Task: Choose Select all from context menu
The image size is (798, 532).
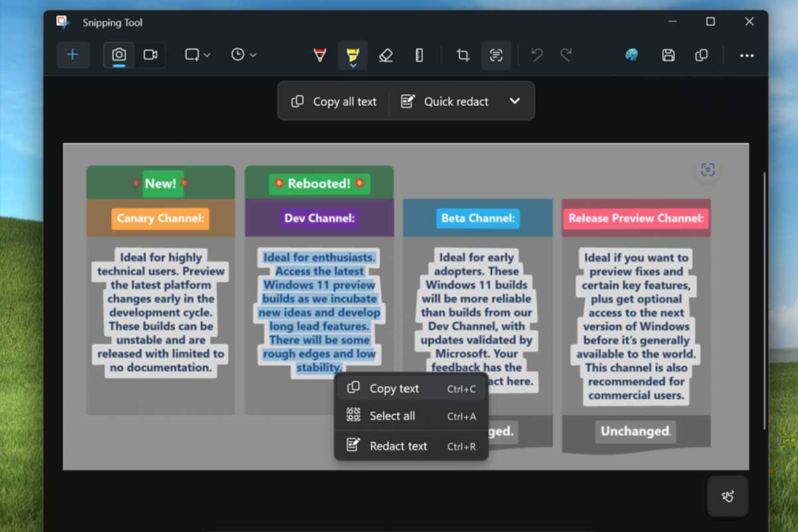Action: coord(412,416)
